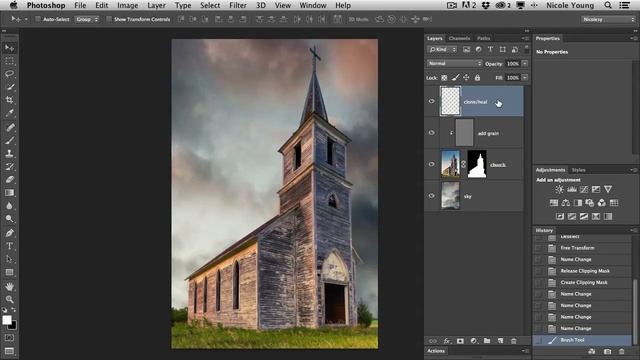This screenshot has height=360, width=640.
Task: Click the Opacity value field
Action: coord(513,64)
